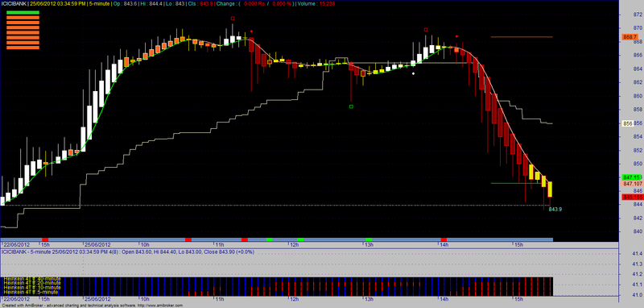644x308 pixels.
Task: Click the last yellow candle near 846
Action: click(x=551, y=189)
